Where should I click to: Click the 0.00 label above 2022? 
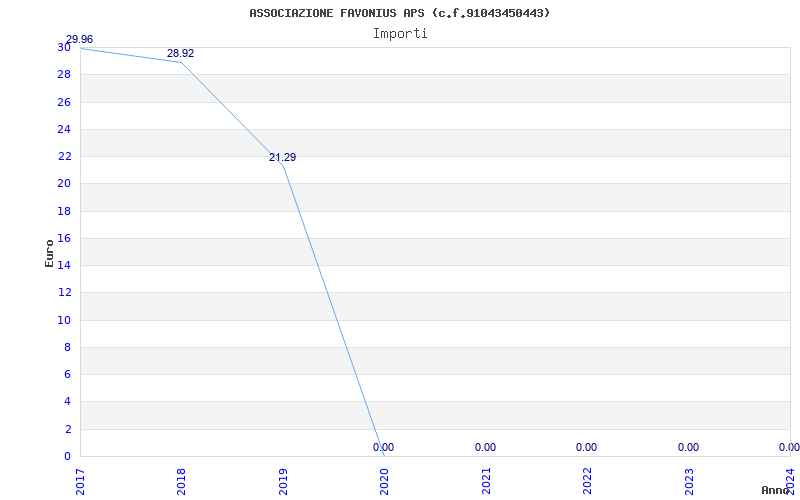(x=586, y=447)
